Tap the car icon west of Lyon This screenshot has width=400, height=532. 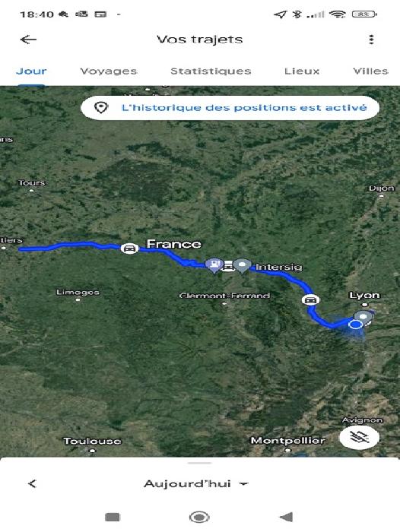tap(310, 300)
